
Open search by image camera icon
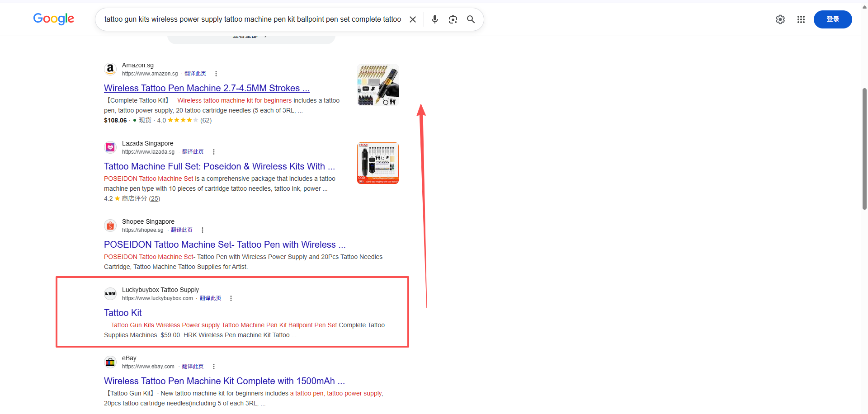click(453, 19)
